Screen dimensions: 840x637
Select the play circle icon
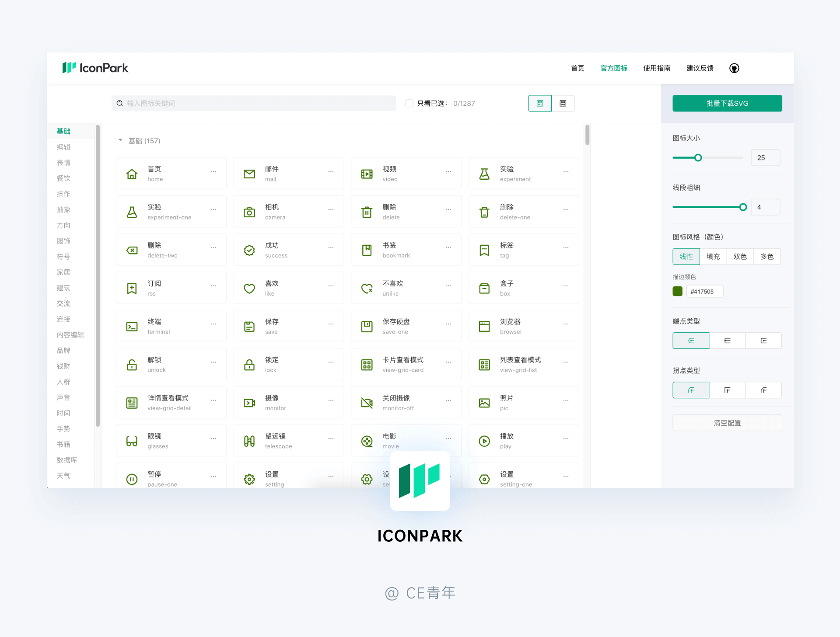pos(484,441)
